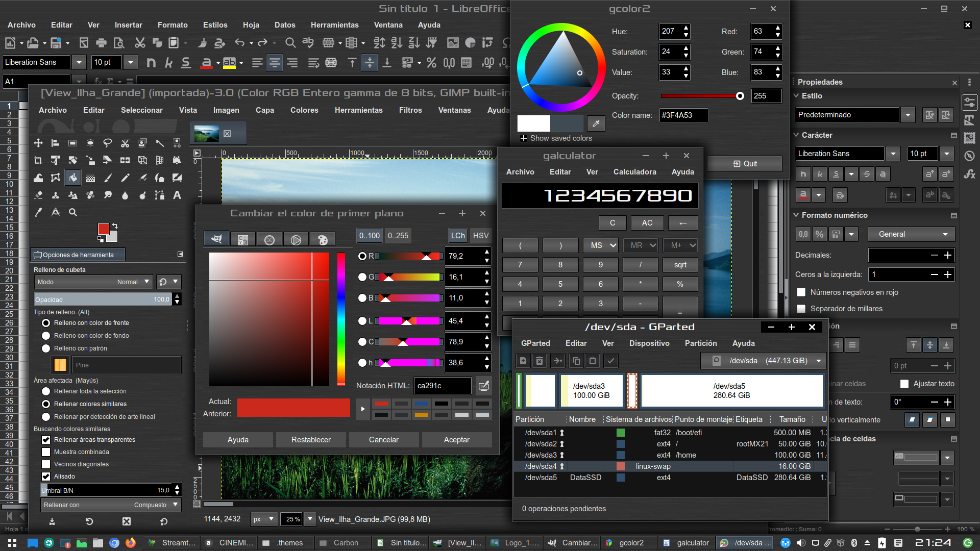
Task: Toggle Rellenar áreas transparentes checkbox
Action: (46, 440)
